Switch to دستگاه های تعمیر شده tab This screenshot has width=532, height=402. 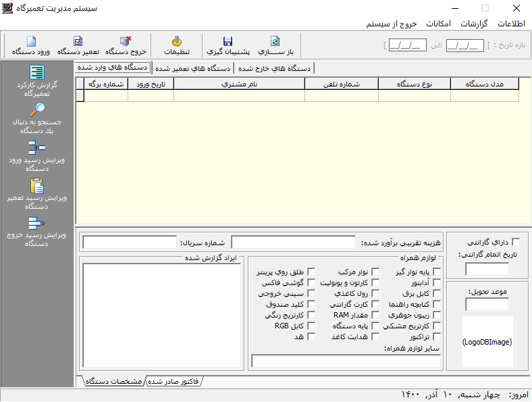(x=193, y=68)
